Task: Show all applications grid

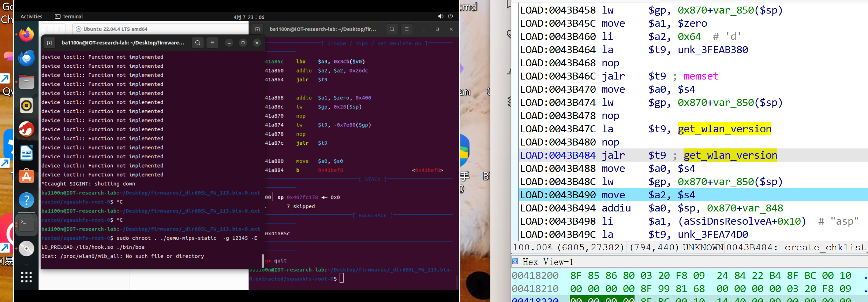Action: coord(26,277)
